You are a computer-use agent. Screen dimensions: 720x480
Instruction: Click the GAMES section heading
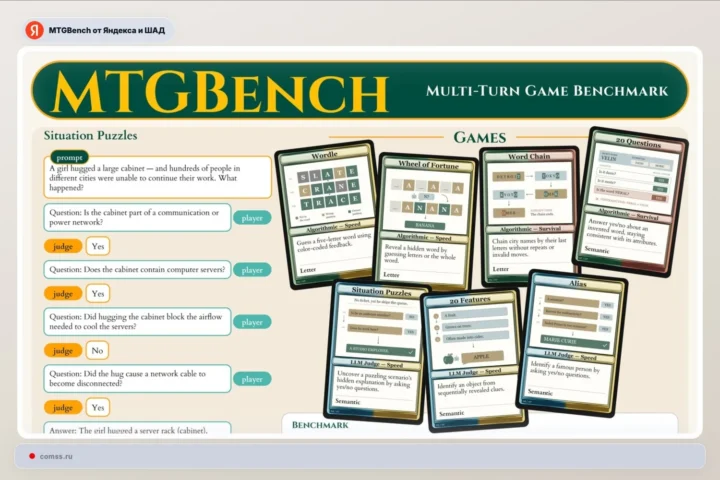point(480,137)
